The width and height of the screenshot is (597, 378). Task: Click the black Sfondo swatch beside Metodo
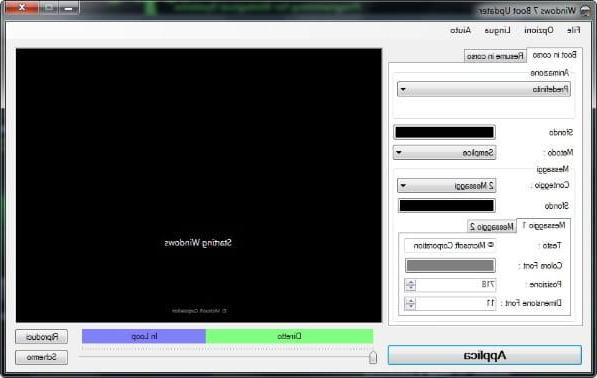[444, 132]
